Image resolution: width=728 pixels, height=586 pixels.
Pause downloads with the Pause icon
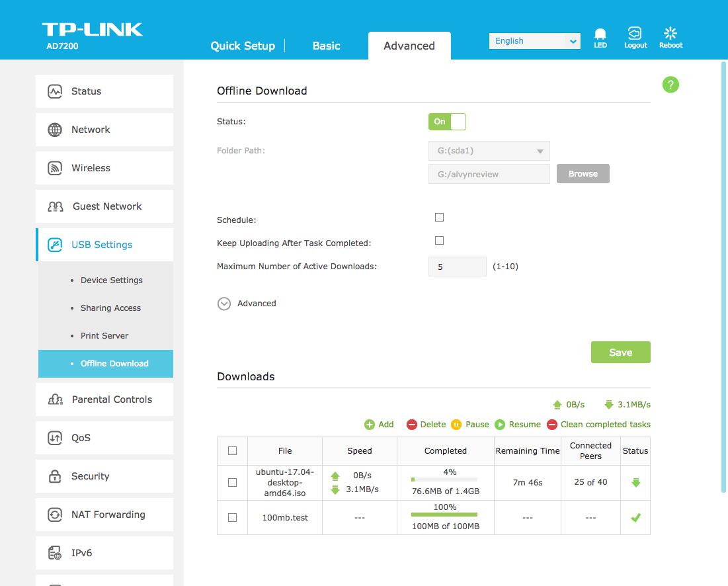point(456,425)
